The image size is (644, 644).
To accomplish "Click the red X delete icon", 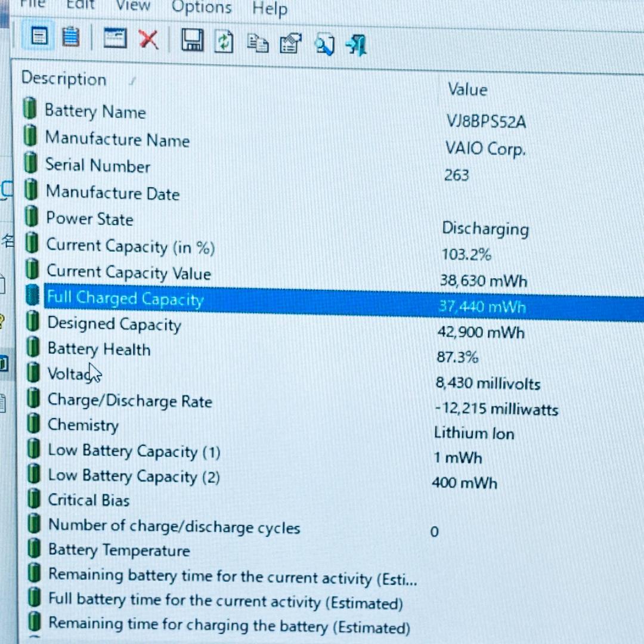I will tap(150, 40).
